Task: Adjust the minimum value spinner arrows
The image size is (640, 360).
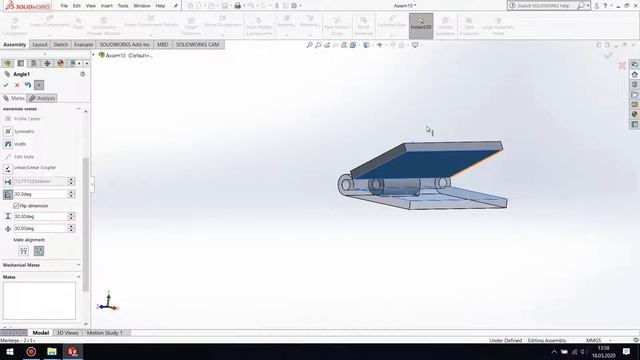Action: [x=71, y=229]
